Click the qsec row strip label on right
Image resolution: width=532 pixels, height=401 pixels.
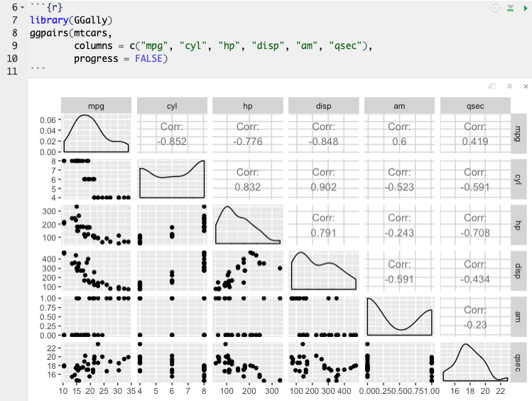click(519, 363)
